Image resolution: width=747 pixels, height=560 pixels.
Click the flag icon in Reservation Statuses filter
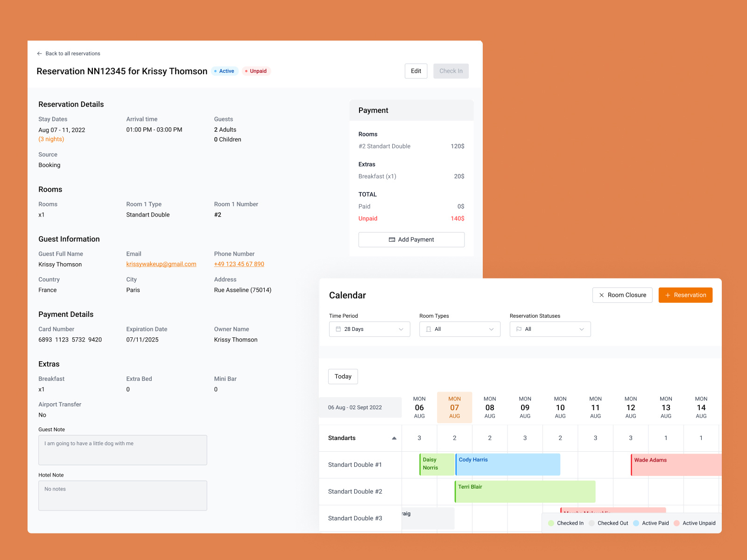519,329
